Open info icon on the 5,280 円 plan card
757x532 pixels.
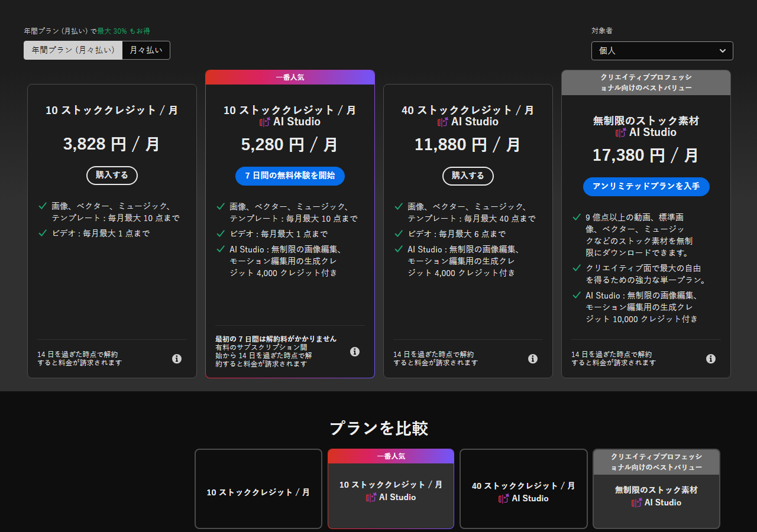[355, 352]
